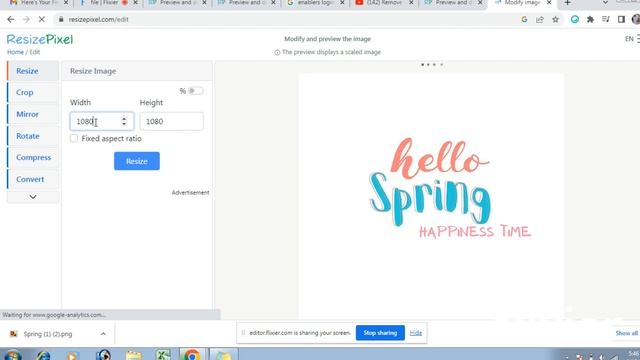
Task: Select the Crop tool in the sidebar
Action: pos(33,93)
